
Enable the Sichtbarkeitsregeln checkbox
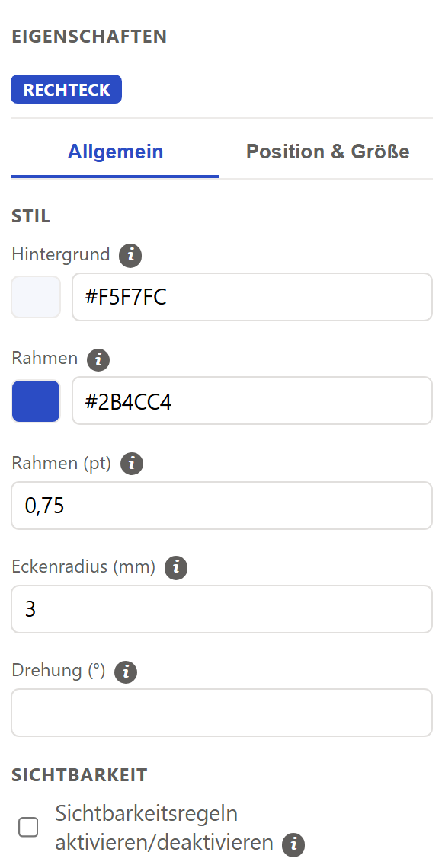click(28, 828)
